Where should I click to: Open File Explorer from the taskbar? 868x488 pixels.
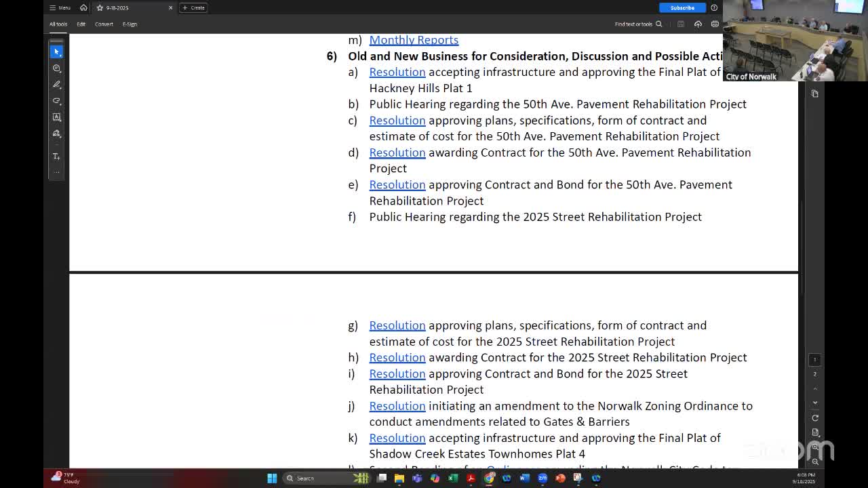[399, 478]
